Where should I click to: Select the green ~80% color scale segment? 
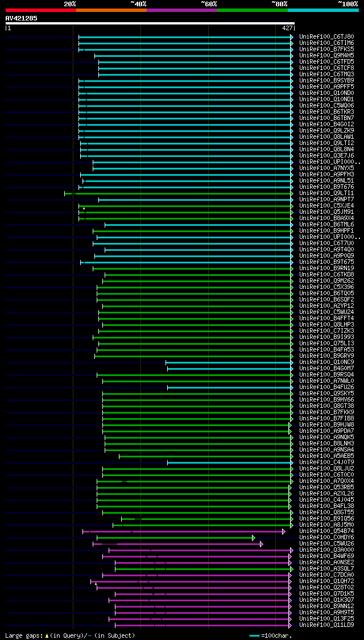pos(253,10)
